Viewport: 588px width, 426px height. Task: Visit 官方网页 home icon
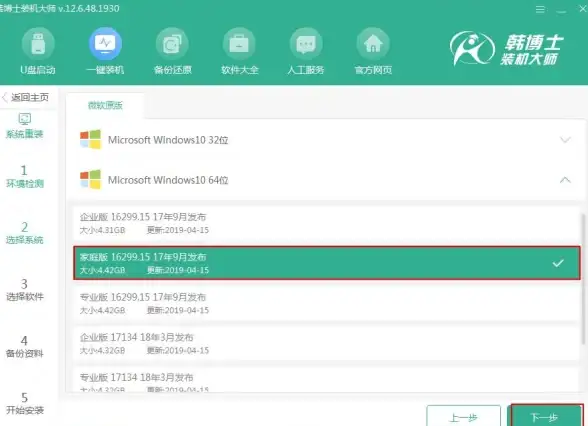pyautogui.click(x=373, y=45)
